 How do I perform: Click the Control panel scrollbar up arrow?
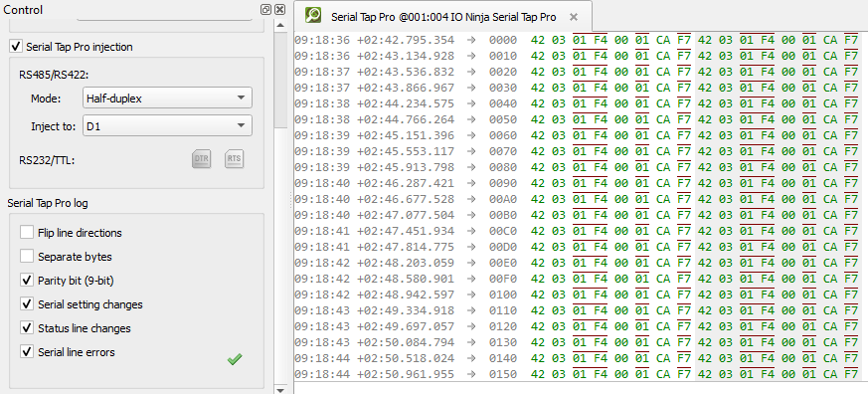point(280,25)
